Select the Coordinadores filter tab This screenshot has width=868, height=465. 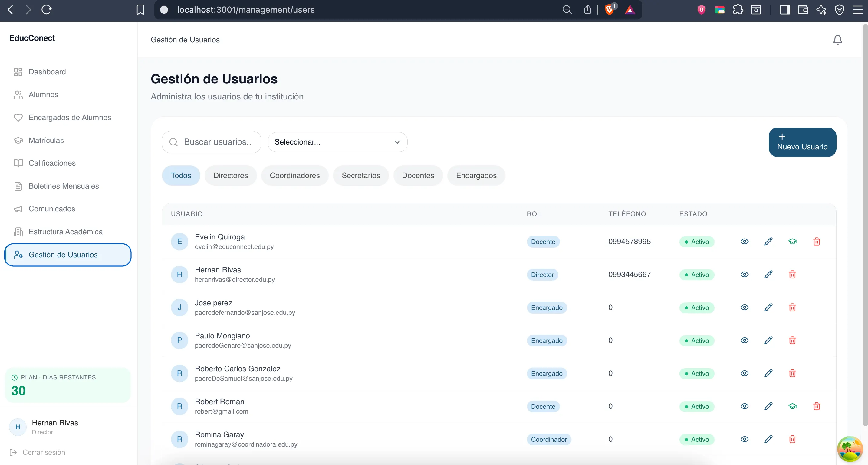[x=294, y=175]
